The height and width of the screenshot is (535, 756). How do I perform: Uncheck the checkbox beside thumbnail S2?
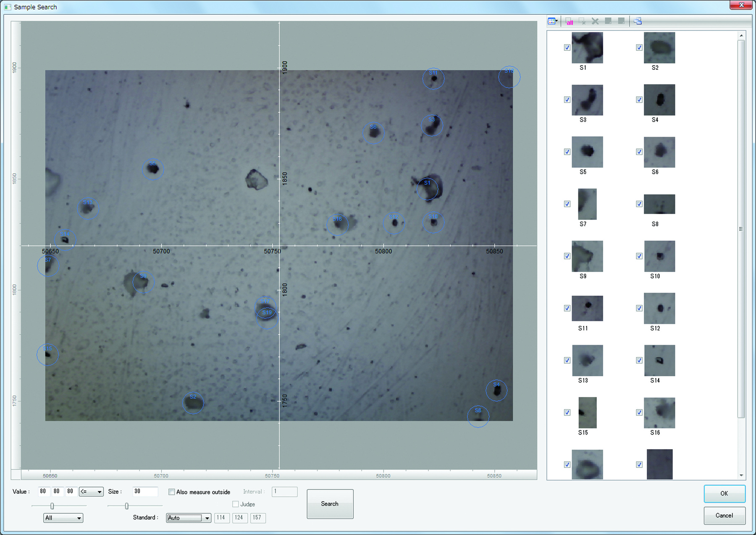point(639,47)
